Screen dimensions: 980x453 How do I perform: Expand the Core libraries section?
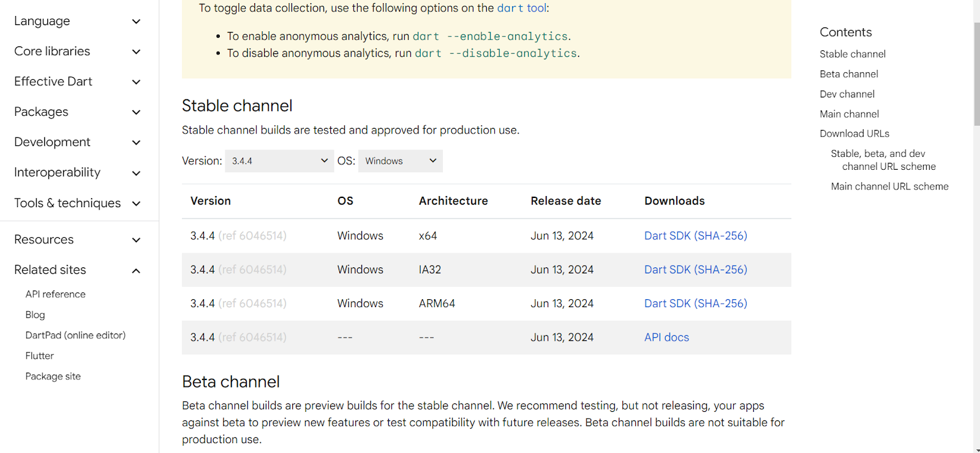click(77, 51)
